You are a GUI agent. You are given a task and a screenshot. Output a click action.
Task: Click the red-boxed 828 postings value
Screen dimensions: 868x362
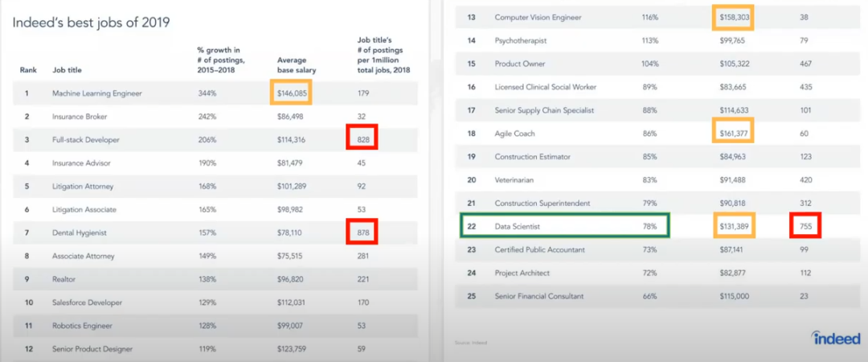(x=361, y=140)
